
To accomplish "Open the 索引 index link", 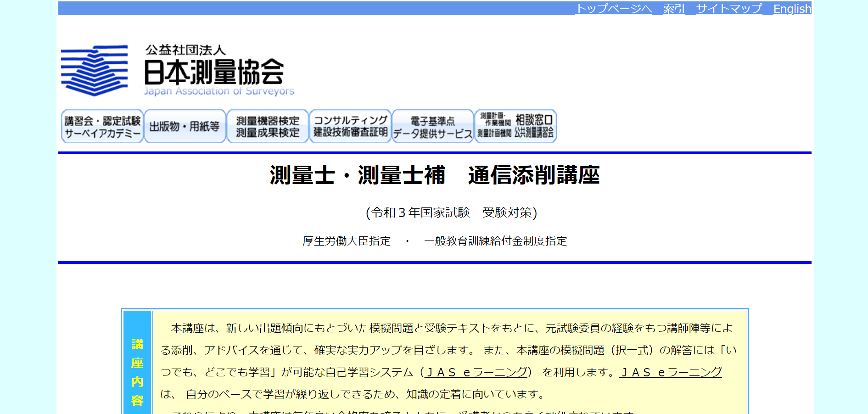I will [674, 9].
